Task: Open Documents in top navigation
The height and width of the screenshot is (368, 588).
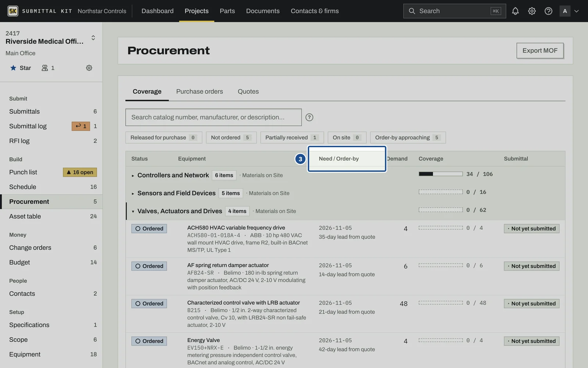Action: (x=263, y=11)
